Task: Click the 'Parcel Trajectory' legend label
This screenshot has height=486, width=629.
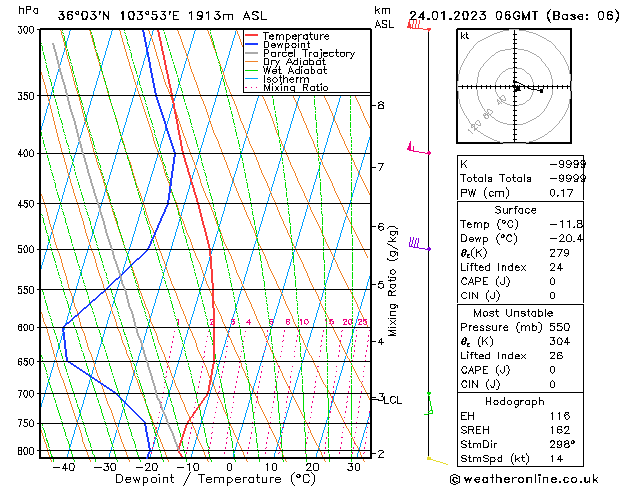Action: [308, 54]
